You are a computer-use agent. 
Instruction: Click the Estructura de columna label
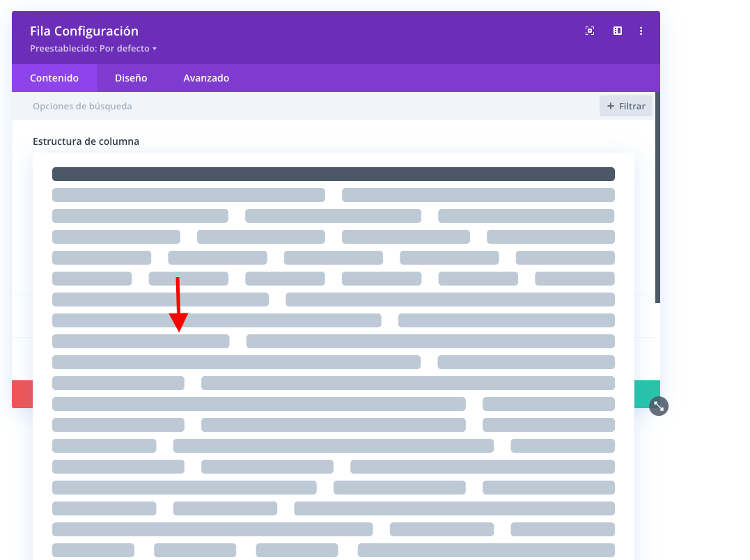point(86,141)
